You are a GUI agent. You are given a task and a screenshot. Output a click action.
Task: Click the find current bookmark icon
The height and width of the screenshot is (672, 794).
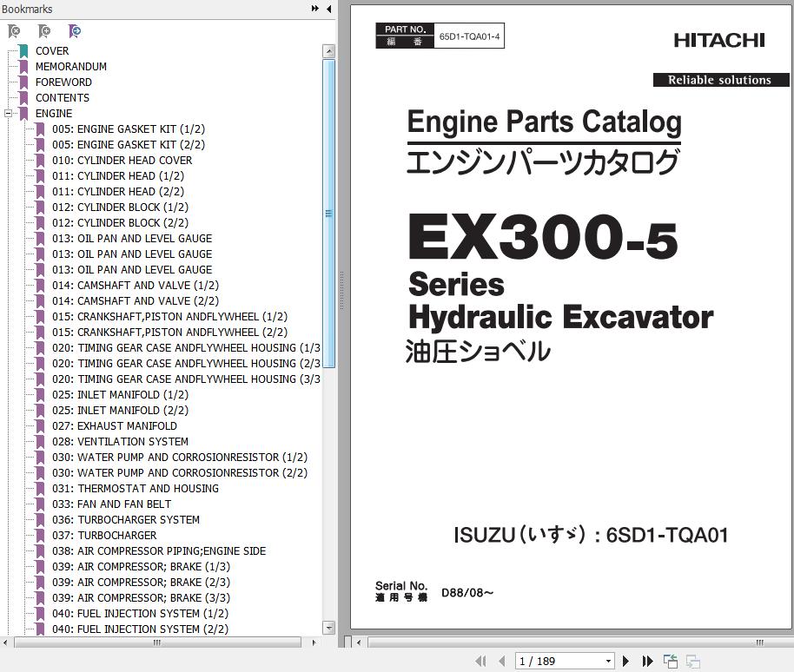75,31
